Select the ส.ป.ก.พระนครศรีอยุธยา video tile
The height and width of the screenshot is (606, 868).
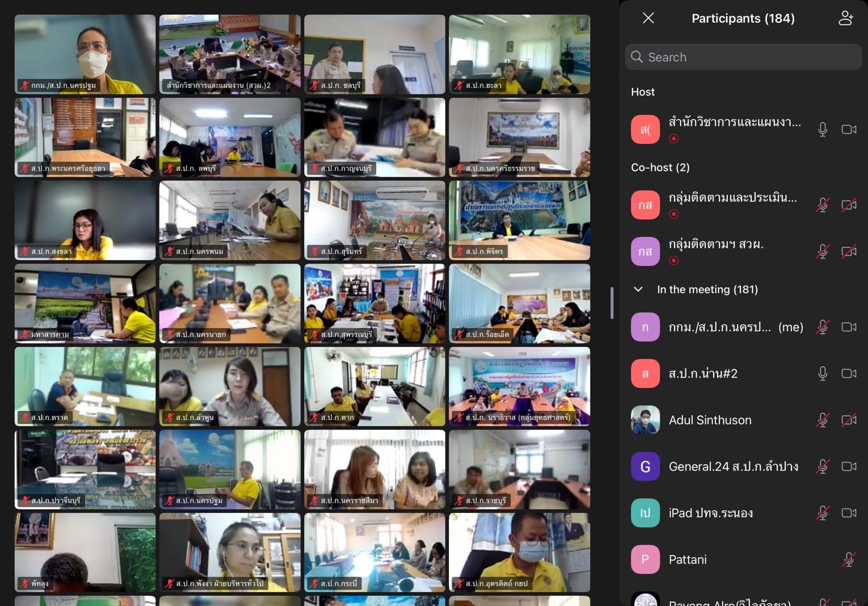tap(85, 137)
